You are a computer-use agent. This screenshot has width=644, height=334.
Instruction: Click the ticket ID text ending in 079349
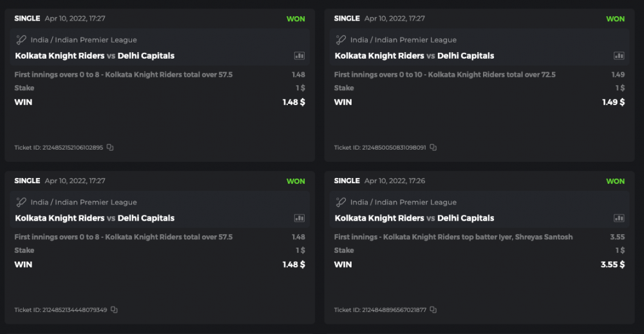point(61,310)
